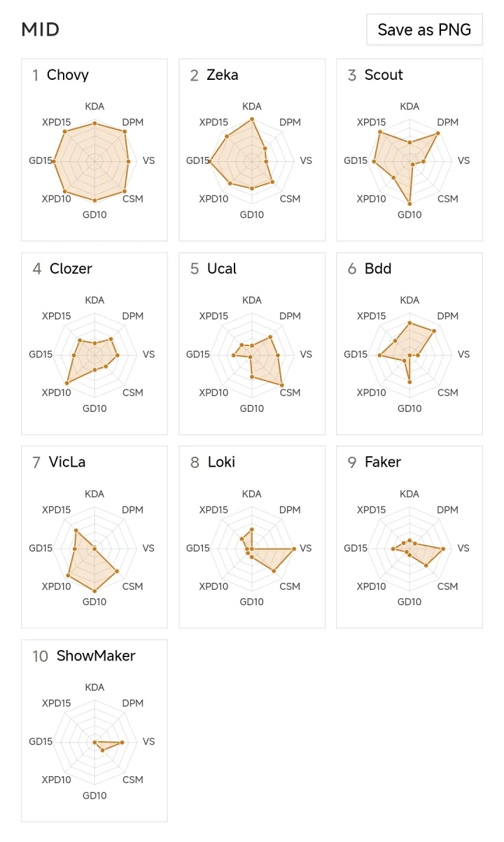Click the VS data point on Loki's chart
Screen dimensions: 504x842
coord(294,548)
